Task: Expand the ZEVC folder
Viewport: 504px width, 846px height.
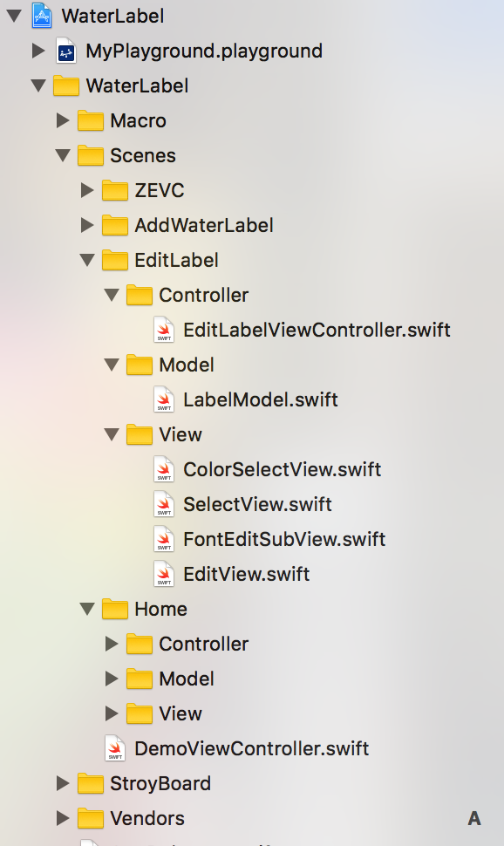Action: coord(87,190)
